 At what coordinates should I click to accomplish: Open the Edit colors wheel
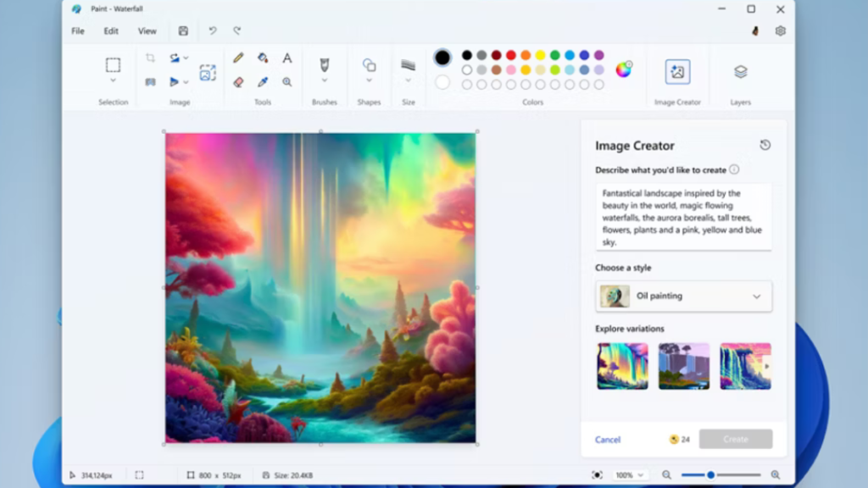coord(624,69)
